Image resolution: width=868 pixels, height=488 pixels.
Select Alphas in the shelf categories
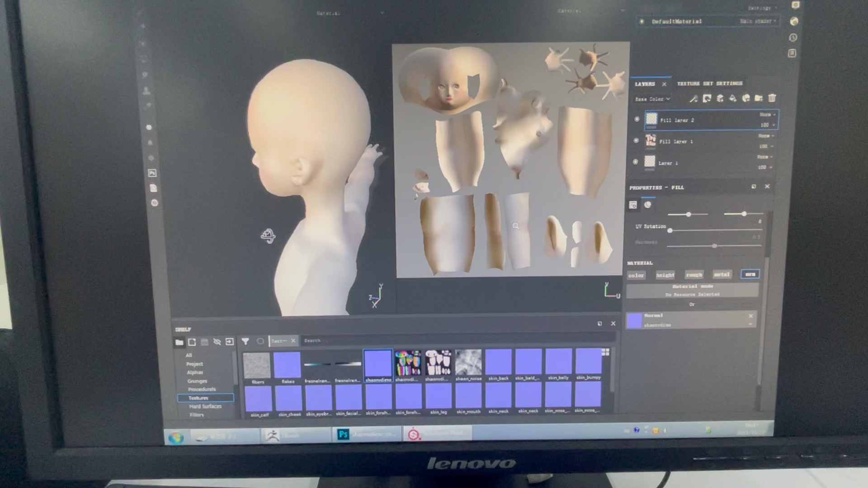pyautogui.click(x=195, y=373)
